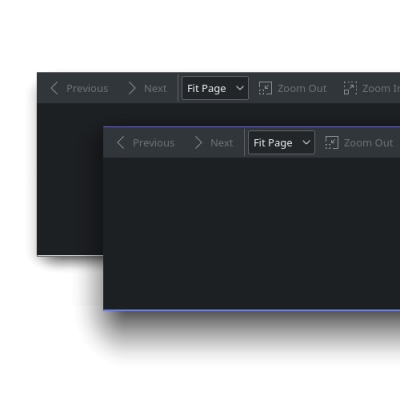Select the Previous text button in the front window
The width and height of the screenshot is (400, 400).
point(153,143)
